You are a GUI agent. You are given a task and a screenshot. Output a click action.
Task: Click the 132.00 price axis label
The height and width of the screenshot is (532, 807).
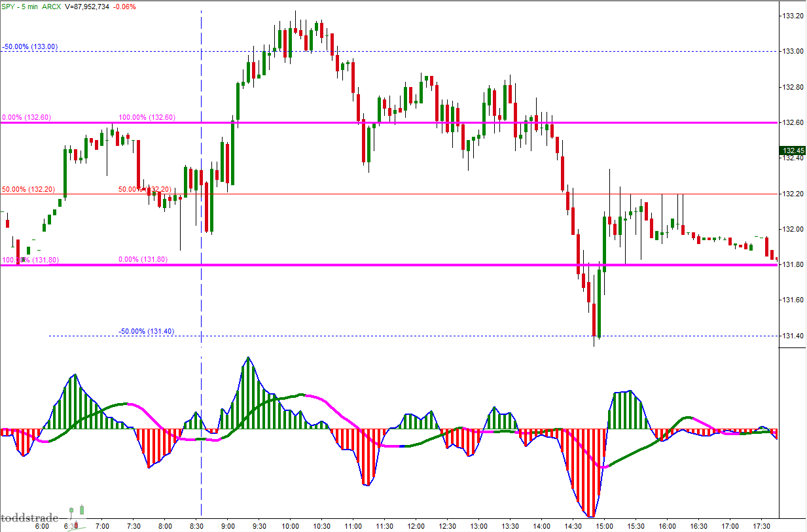coord(793,230)
